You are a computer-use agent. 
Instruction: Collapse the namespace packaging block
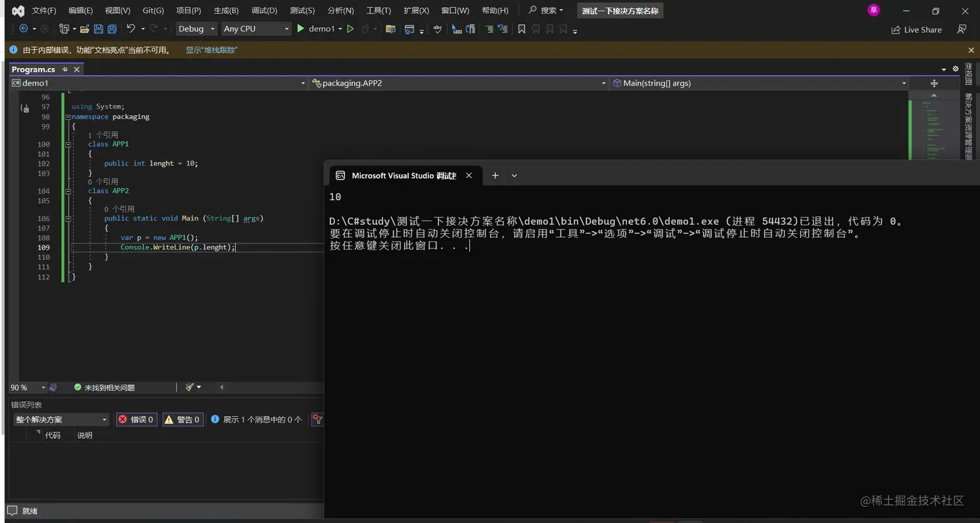(x=67, y=117)
